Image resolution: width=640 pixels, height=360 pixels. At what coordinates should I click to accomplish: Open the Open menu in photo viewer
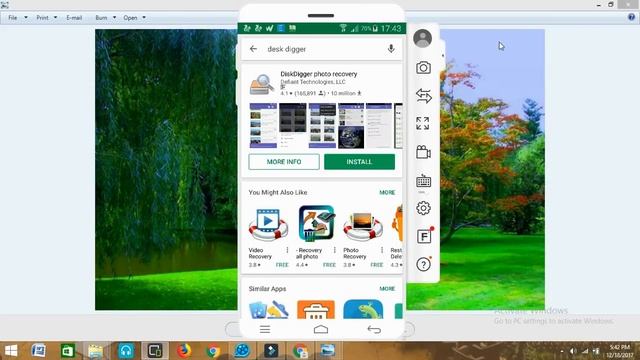coord(130,18)
